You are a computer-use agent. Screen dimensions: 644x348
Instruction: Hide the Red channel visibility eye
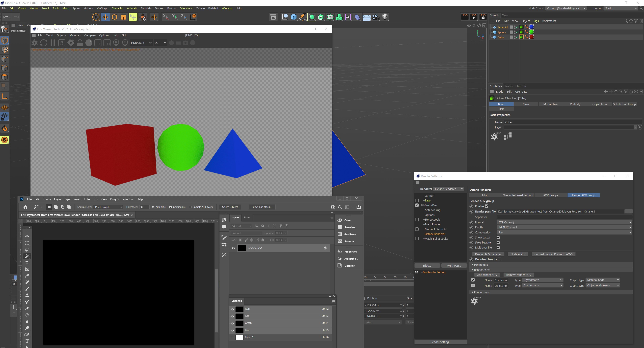pyautogui.click(x=232, y=316)
